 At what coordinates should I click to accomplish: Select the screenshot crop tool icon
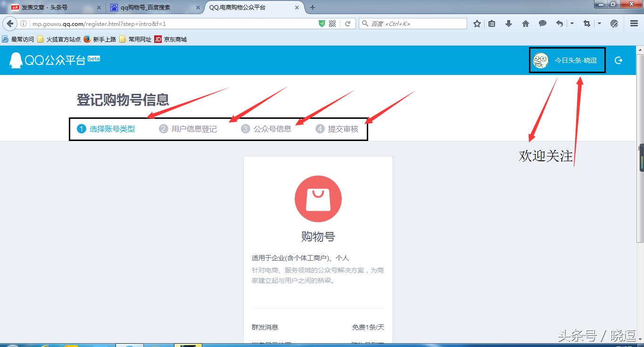(x=586, y=23)
